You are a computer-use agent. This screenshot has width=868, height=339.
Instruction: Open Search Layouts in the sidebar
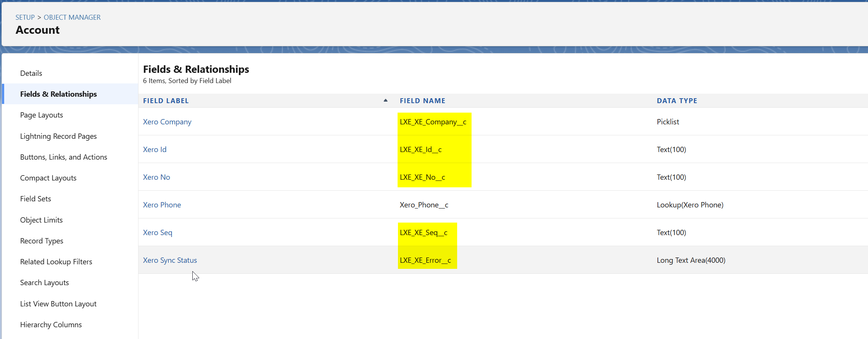point(44,283)
